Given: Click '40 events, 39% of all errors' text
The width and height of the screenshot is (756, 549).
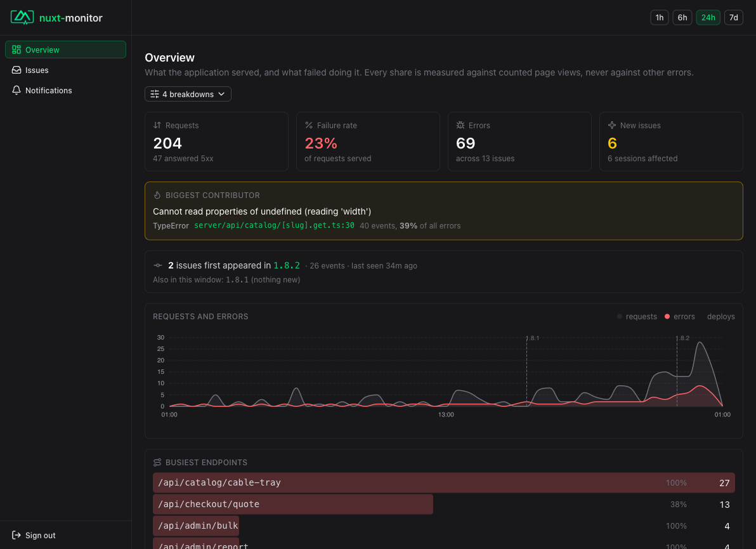Looking at the screenshot, I should point(410,226).
